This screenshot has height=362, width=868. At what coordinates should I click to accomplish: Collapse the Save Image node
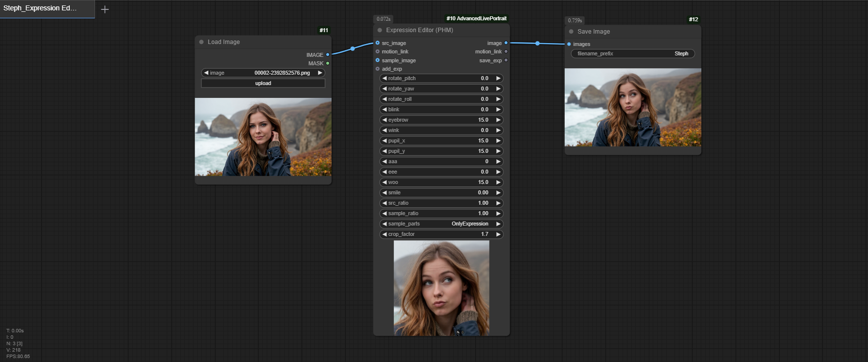pyautogui.click(x=571, y=32)
